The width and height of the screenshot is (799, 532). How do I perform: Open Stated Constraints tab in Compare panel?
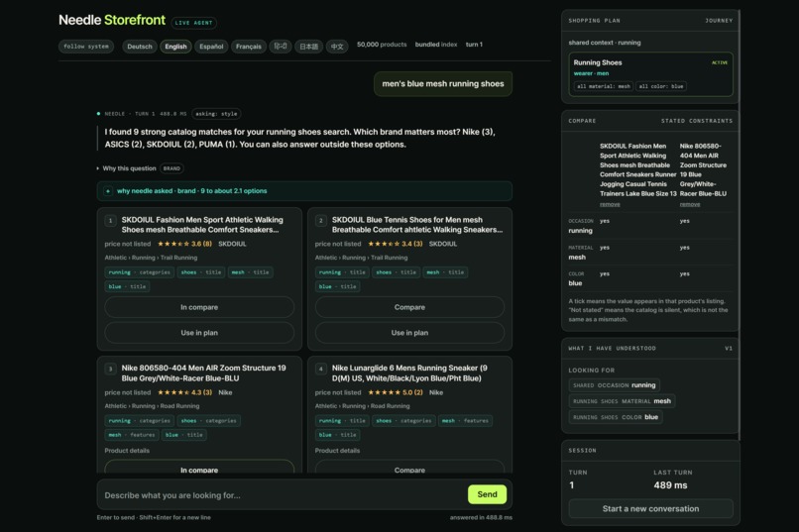tap(697, 121)
